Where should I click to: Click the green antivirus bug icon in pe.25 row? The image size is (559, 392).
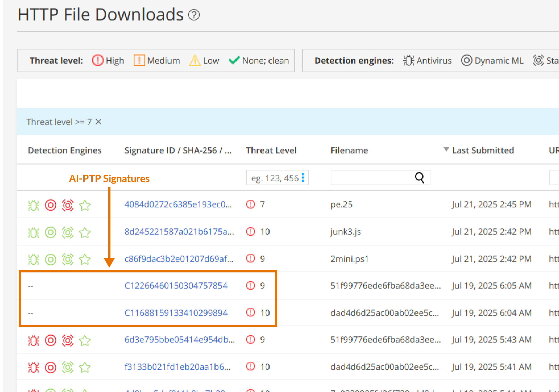[34, 205]
